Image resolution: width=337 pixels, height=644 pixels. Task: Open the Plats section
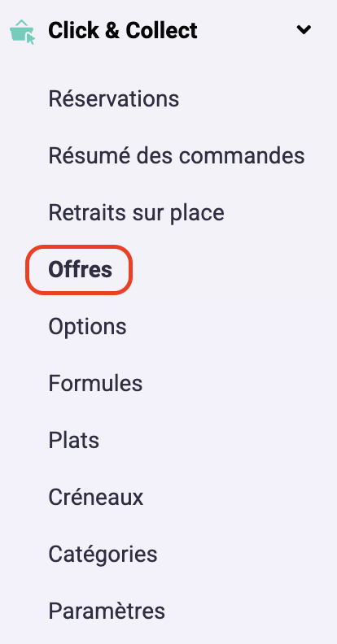[73, 440]
